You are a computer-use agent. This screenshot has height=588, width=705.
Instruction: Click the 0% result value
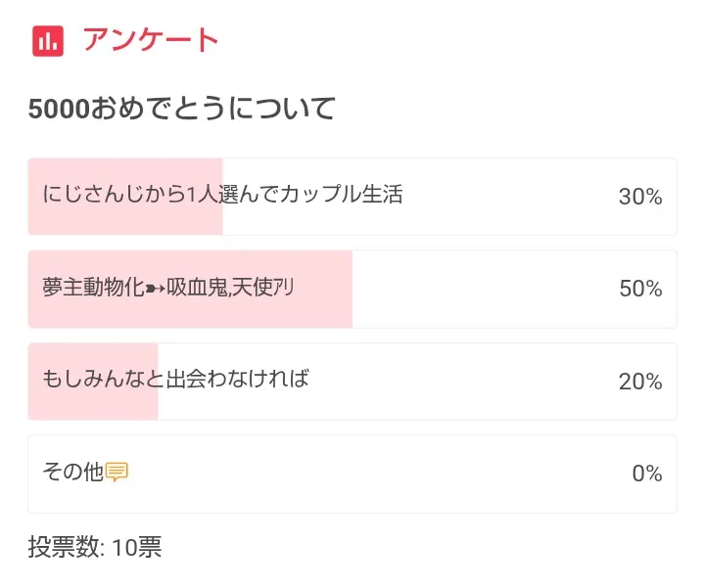(646, 474)
